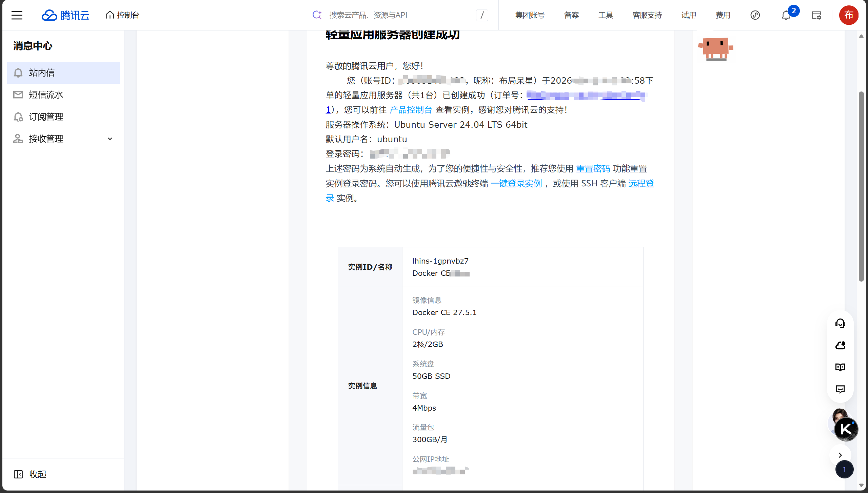Image resolution: width=868 pixels, height=493 pixels.
Task: Open the 客服支持 menu
Action: pos(647,15)
